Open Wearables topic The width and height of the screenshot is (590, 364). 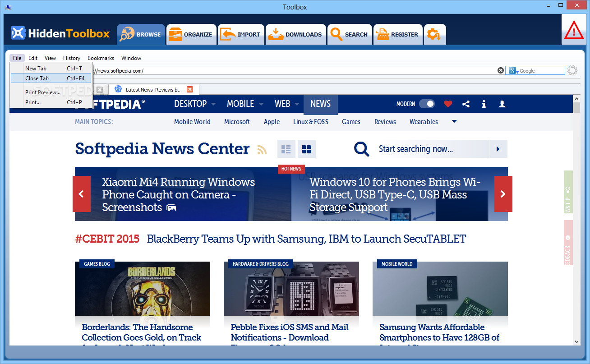tap(424, 122)
